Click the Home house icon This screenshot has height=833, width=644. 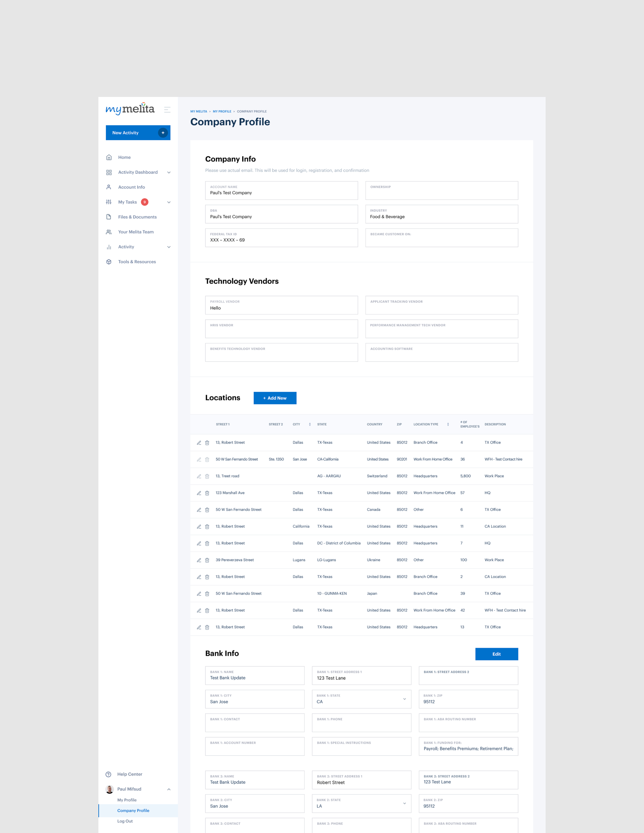point(109,157)
